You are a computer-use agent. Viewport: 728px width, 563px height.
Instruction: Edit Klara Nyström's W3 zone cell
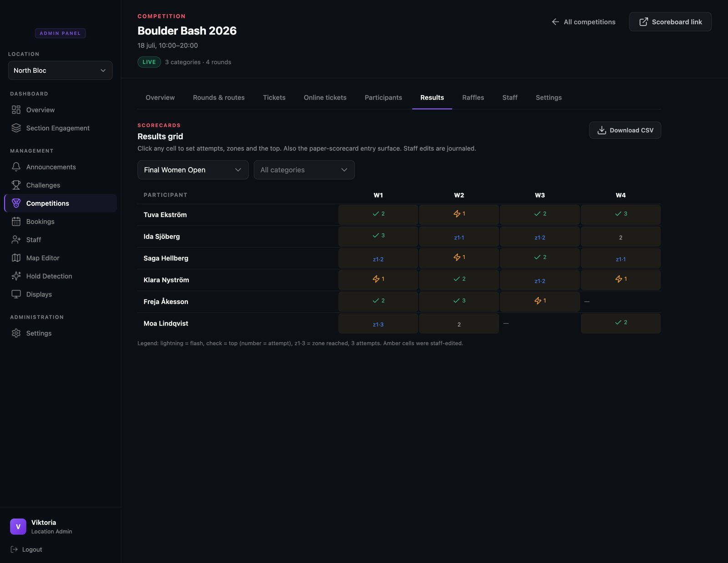(x=540, y=280)
